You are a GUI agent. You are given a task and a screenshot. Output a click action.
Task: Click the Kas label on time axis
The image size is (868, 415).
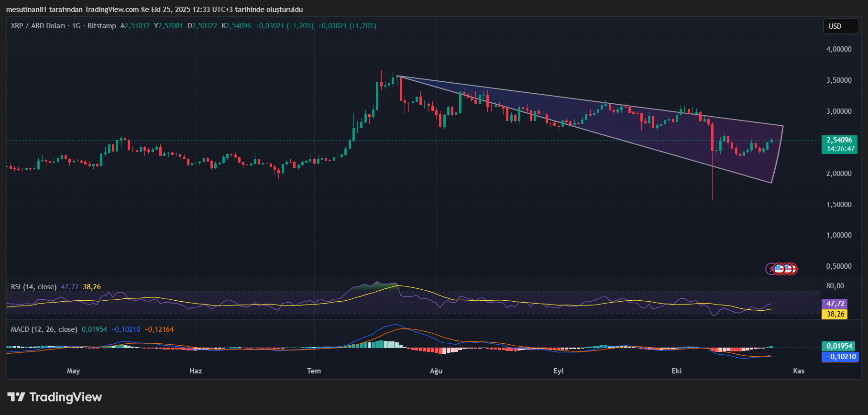pos(799,371)
